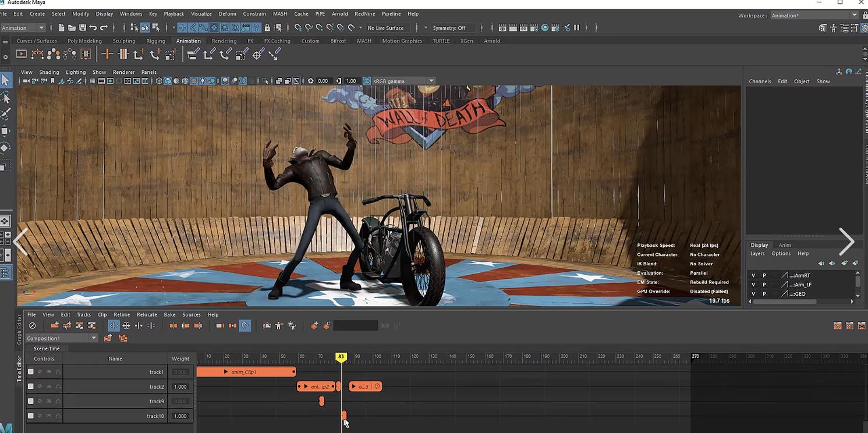This screenshot has height=433, width=868.
Task: Click the Undo arrow in the top toolbar
Action: pyautogui.click(x=93, y=28)
